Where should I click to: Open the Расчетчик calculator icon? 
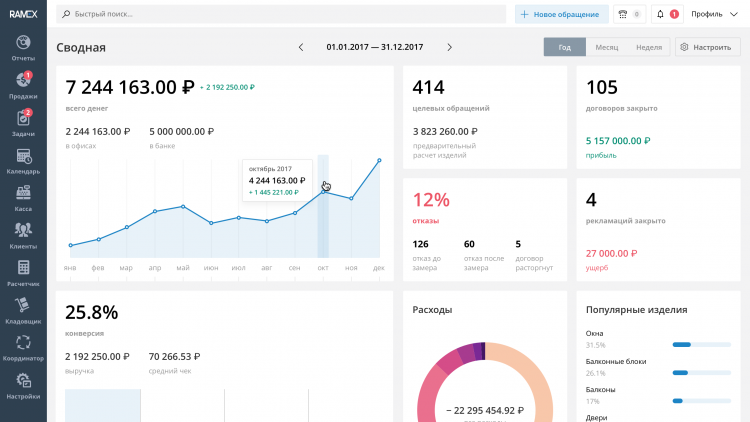click(x=23, y=271)
